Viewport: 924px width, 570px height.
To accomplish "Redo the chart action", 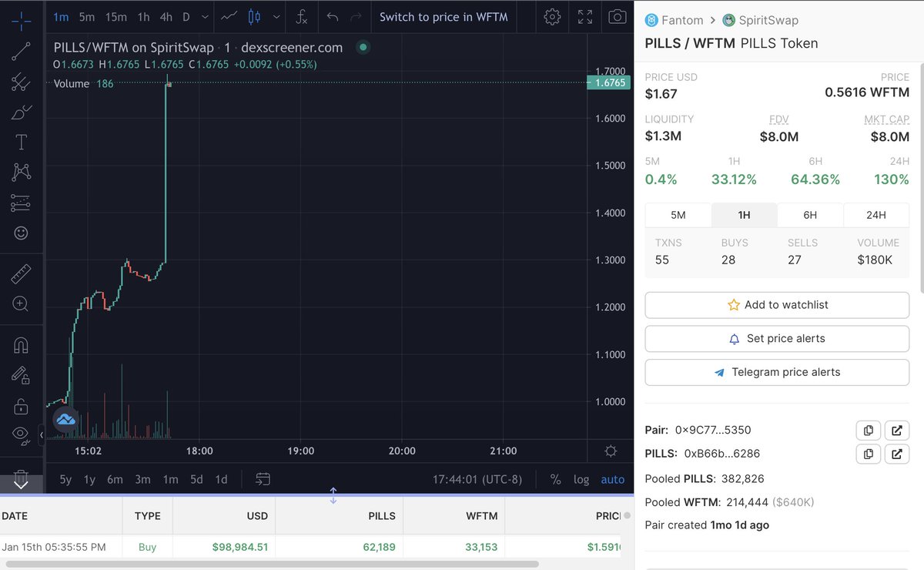I will 355,16.
